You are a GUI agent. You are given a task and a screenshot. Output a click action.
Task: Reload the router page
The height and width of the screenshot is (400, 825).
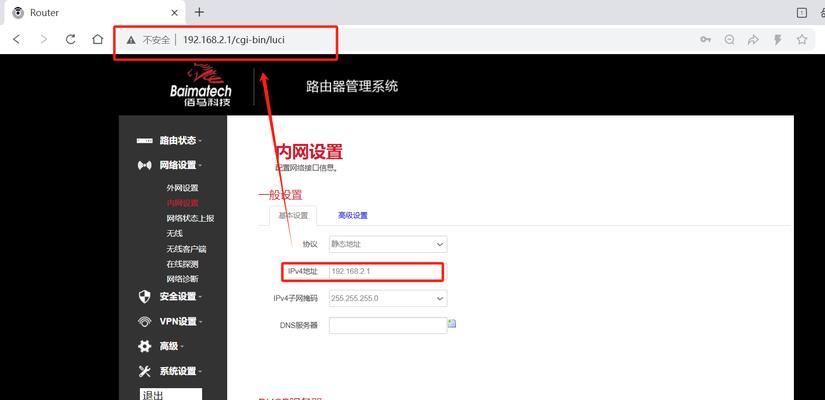[x=71, y=39]
